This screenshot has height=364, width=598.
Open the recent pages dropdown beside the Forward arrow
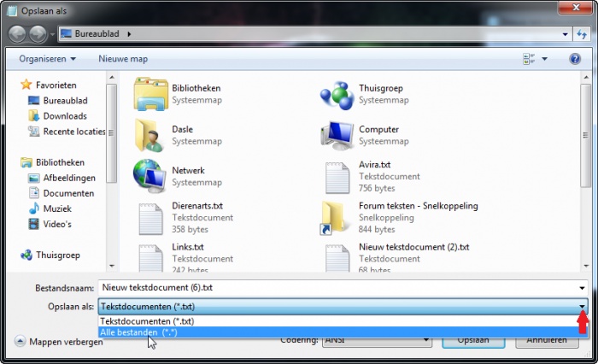(x=52, y=34)
